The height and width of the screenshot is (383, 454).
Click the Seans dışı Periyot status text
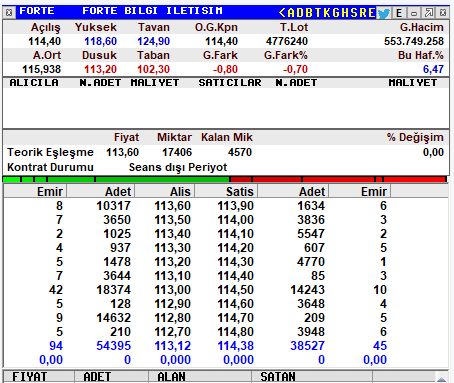click(x=178, y=167)
